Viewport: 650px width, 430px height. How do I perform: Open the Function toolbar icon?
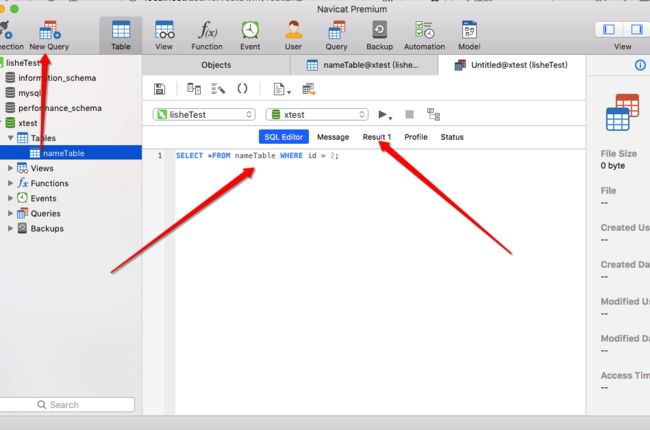(x=207, y=35)
